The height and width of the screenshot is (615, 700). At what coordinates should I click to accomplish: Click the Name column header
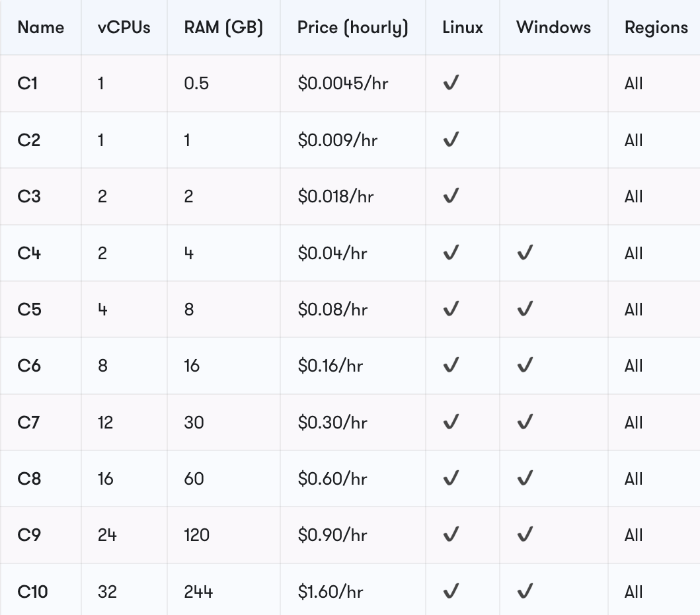40,27
